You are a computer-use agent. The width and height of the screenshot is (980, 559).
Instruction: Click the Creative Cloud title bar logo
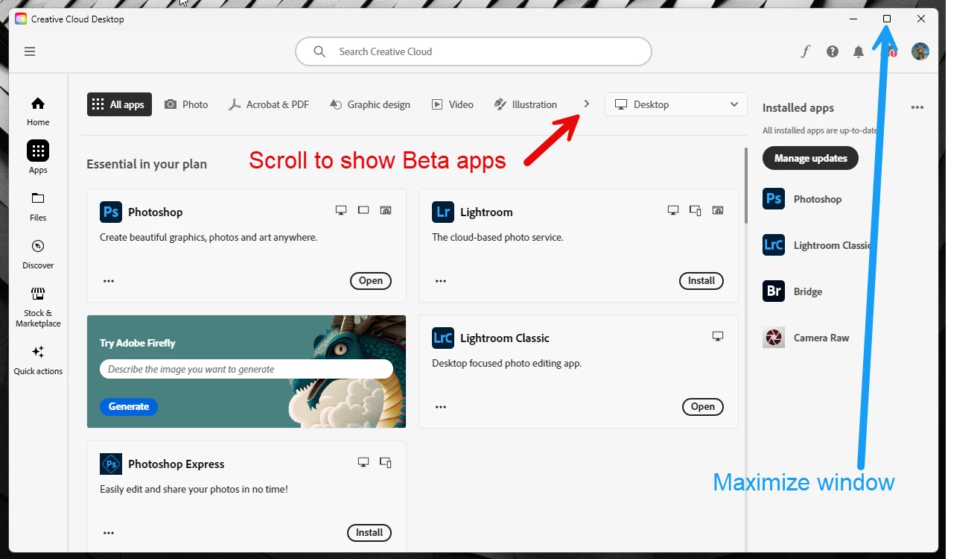tap(21, 19)
